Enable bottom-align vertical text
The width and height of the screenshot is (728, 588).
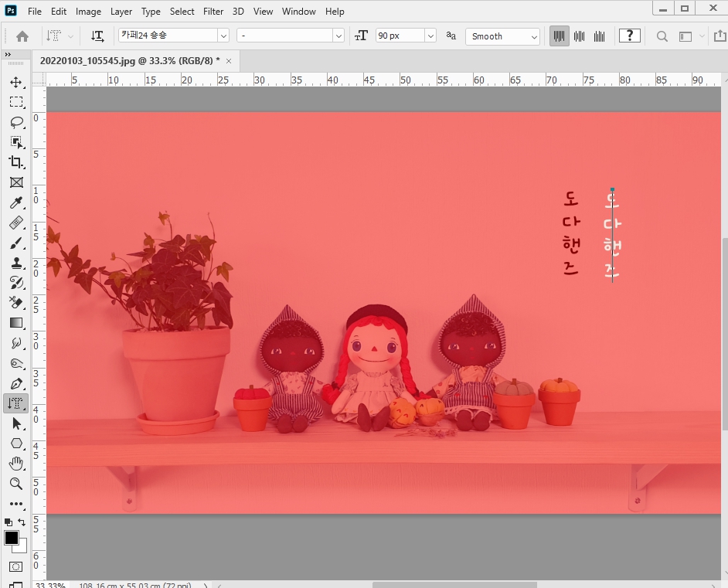click(x=600, y=36)
